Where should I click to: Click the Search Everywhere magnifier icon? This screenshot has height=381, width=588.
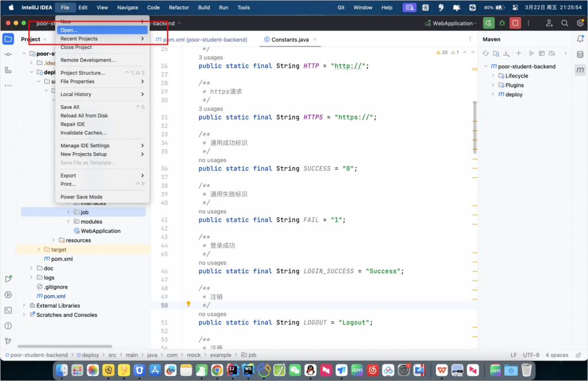point(564,23)
